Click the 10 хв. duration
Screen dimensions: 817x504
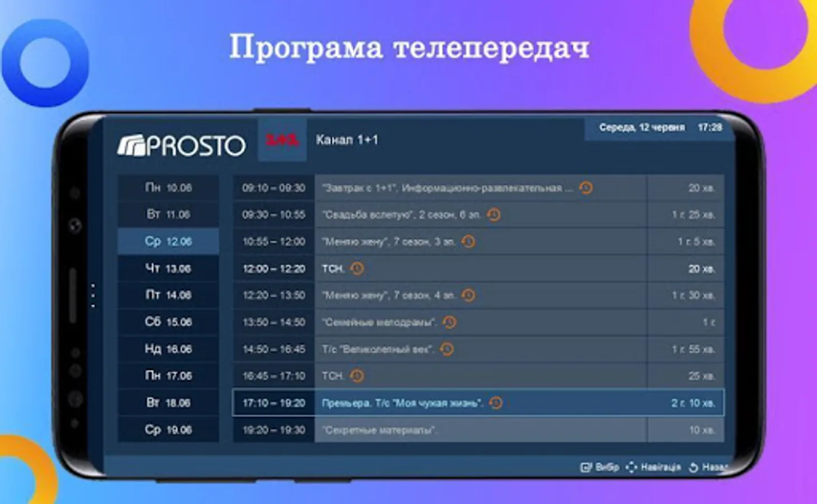(x=702, y=430)
